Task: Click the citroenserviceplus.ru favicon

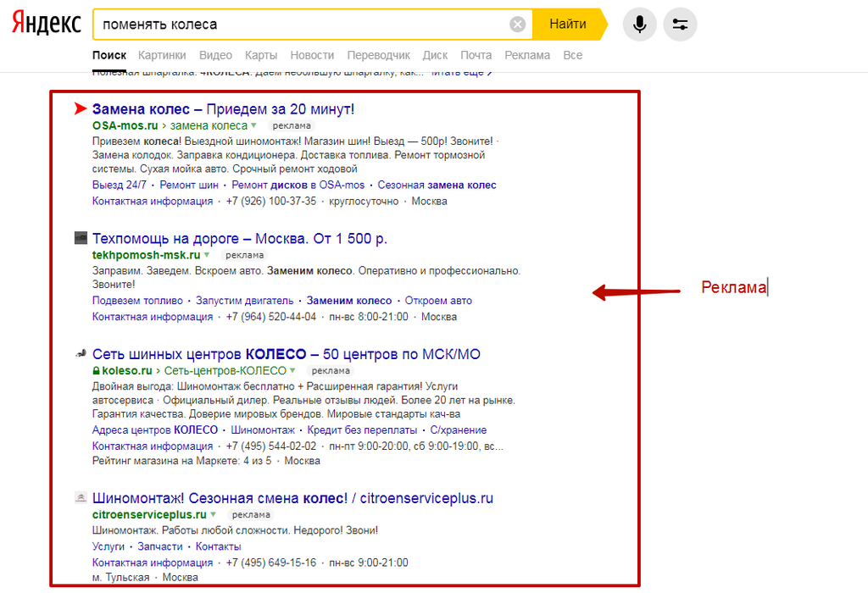Action: click(x=81, y=497)
